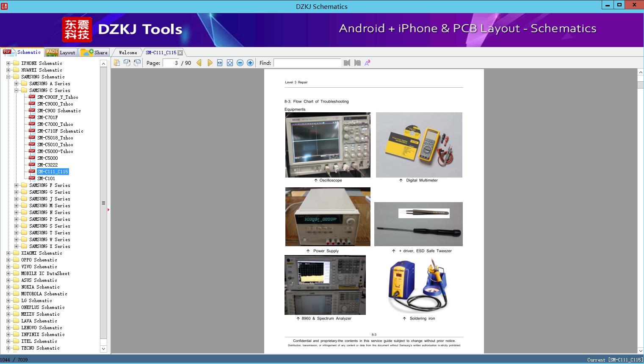Fit whole page in view icon
644x364 pixels.
coord(230,63)
